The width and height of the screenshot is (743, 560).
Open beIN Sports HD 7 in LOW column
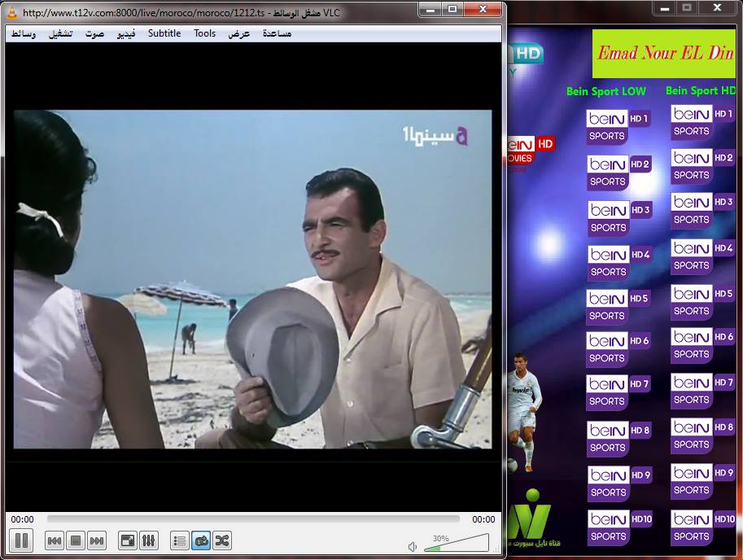[x=618, y=392]
